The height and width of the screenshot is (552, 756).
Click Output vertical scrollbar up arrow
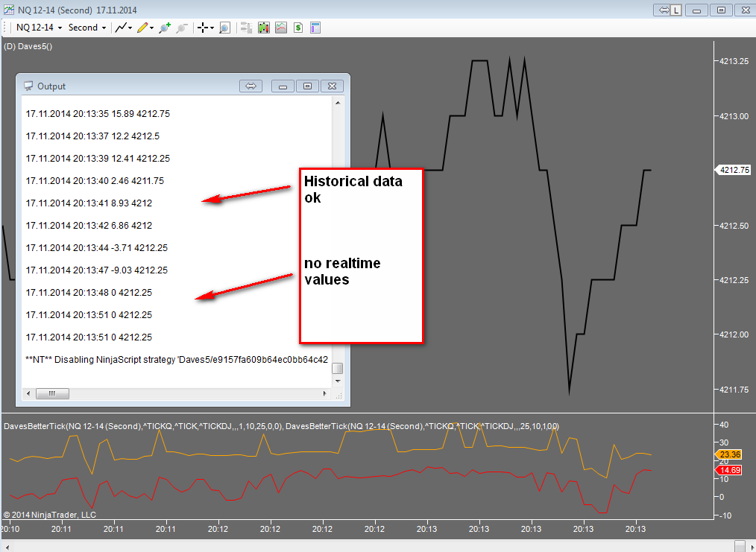pyautogui.click(x=338, y=103)
